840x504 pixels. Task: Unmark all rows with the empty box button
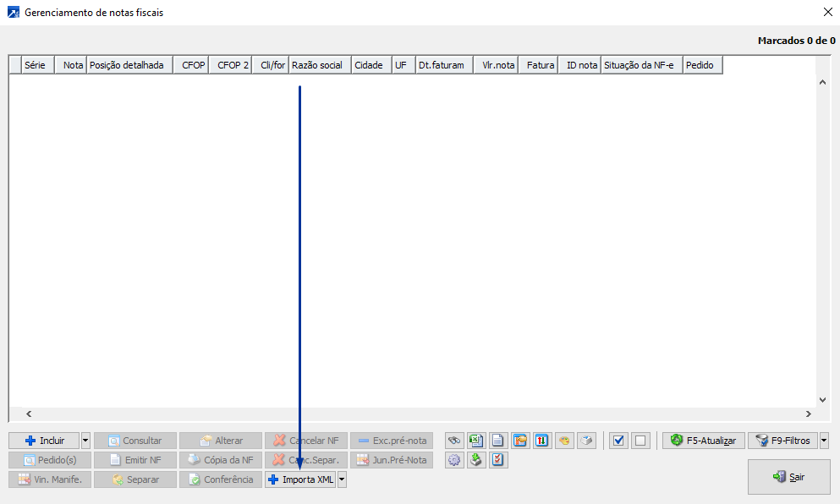point(640,441)
